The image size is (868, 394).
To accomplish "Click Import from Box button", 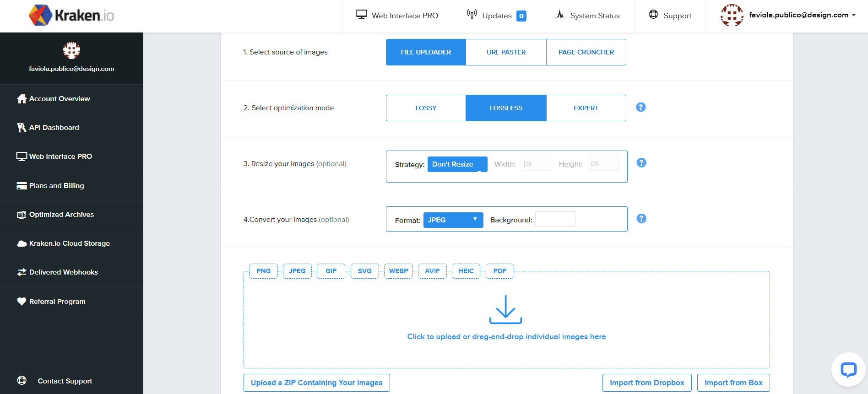I will (733, 383).
